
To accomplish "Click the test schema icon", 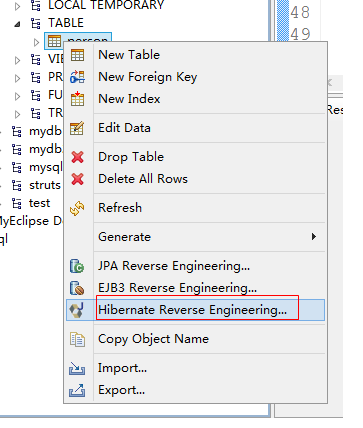I will coord(17,203).
